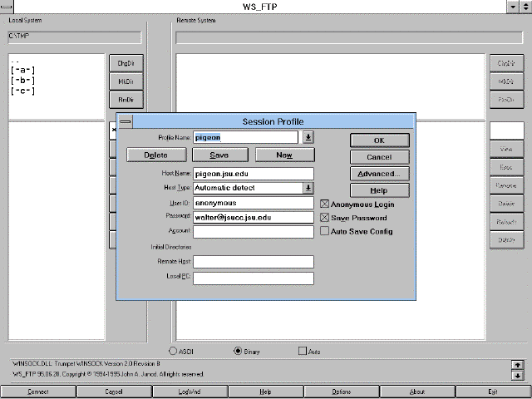The height and width of the screenshot is (399, 532).
Task: Click the Host Name field pigeon.jsu.edu
Action: tap(254, 174)
